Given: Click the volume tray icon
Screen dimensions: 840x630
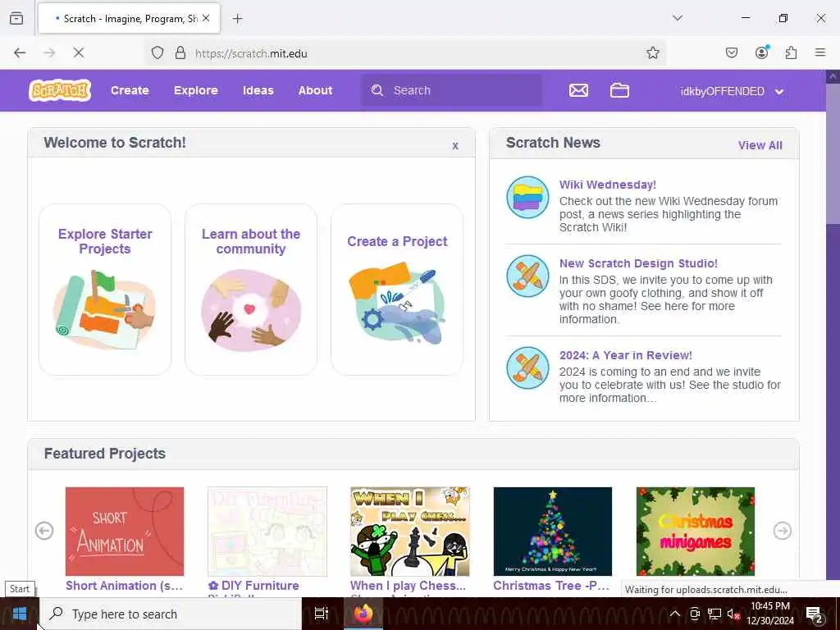Looking at the screenshot, I should point(733,614).
